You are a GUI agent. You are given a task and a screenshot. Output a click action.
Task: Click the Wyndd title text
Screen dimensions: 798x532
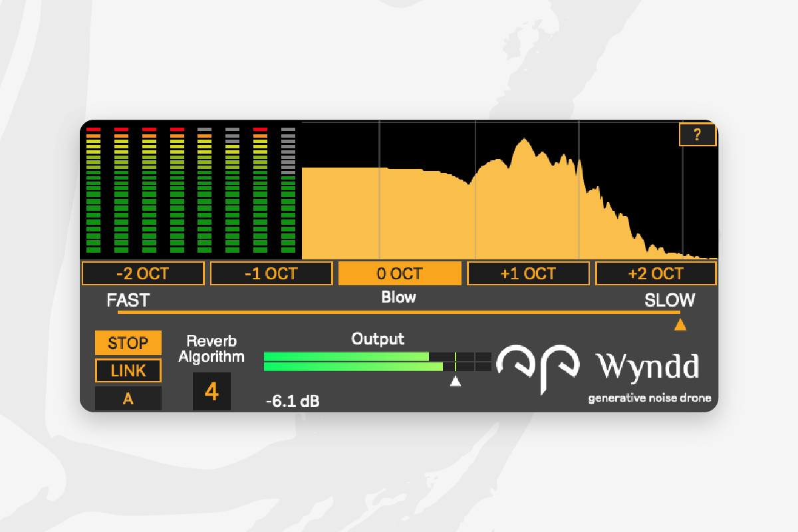(646, 367)
